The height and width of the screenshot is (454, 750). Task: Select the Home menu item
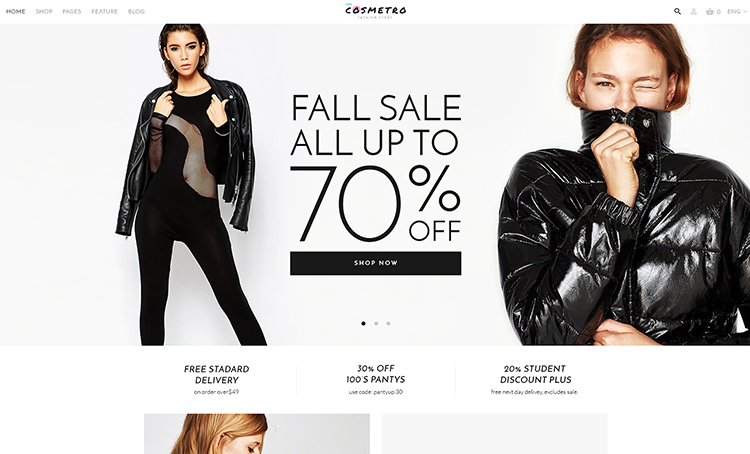15,11
